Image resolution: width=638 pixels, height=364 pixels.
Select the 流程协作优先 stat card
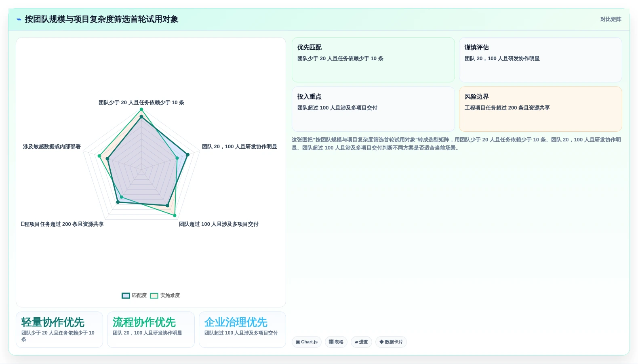tap(151, 330)
